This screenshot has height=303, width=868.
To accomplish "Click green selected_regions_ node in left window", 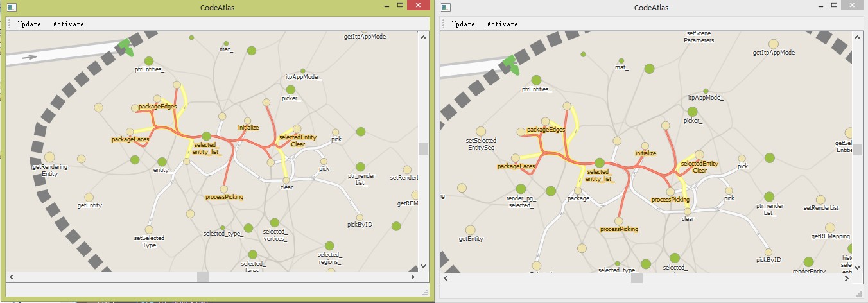I will (x=329, y=246).
